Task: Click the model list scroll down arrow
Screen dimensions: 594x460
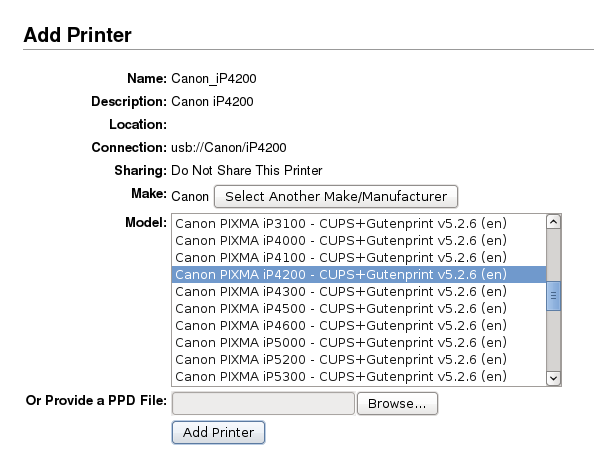Action: tap(553, 378)
